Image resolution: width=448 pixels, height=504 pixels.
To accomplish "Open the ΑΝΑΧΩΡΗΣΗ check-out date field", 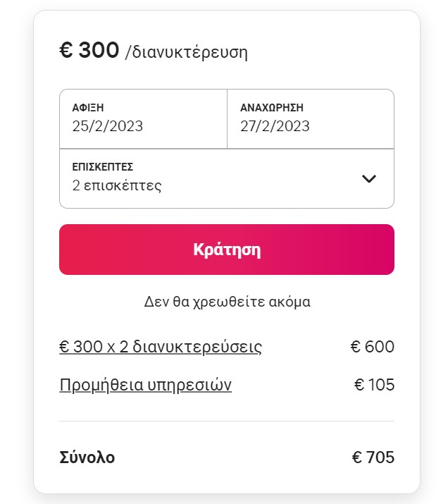I will point(310,118).
